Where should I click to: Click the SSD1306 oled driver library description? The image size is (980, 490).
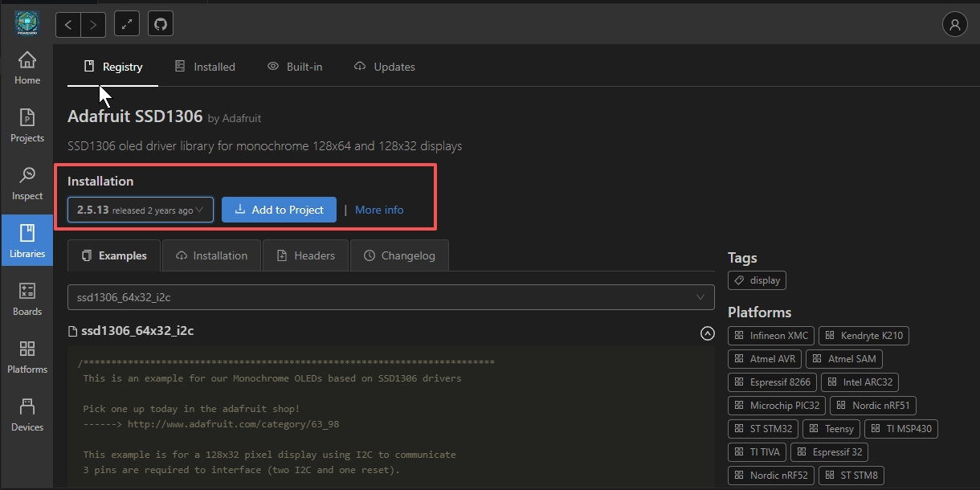(265, 145)
